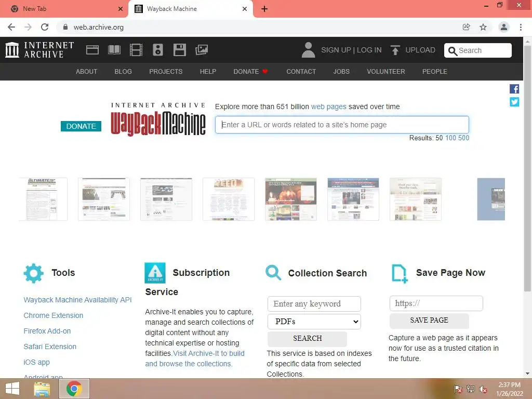The width and height of the screenshot is (532, 399).
Task: Bookmark this page with star icon
Action: pyautogui.click(x=483, y=27)
